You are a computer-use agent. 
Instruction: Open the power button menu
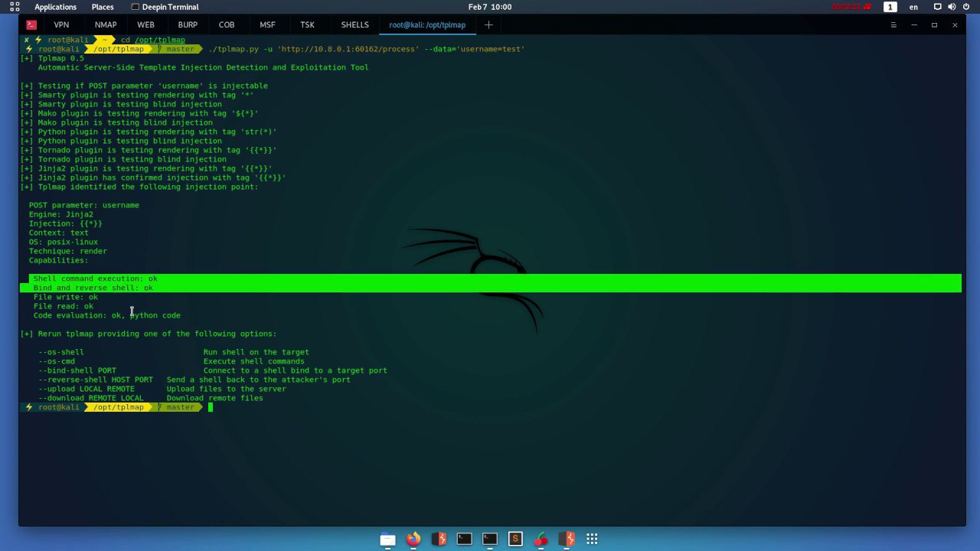coord(967,7)
